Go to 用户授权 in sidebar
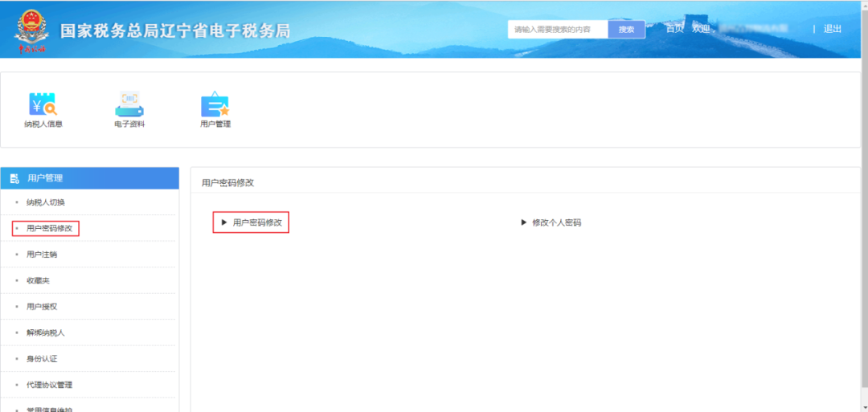 [42, 307]
